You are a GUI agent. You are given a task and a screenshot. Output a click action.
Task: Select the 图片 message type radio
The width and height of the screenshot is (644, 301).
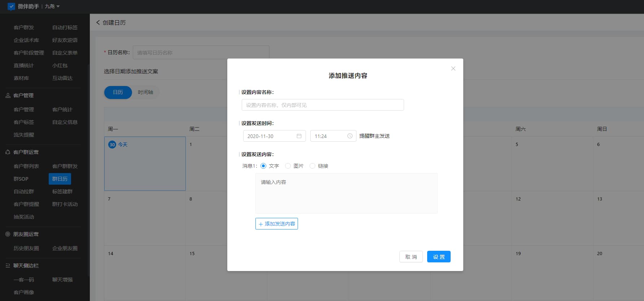tap(288, 166)
